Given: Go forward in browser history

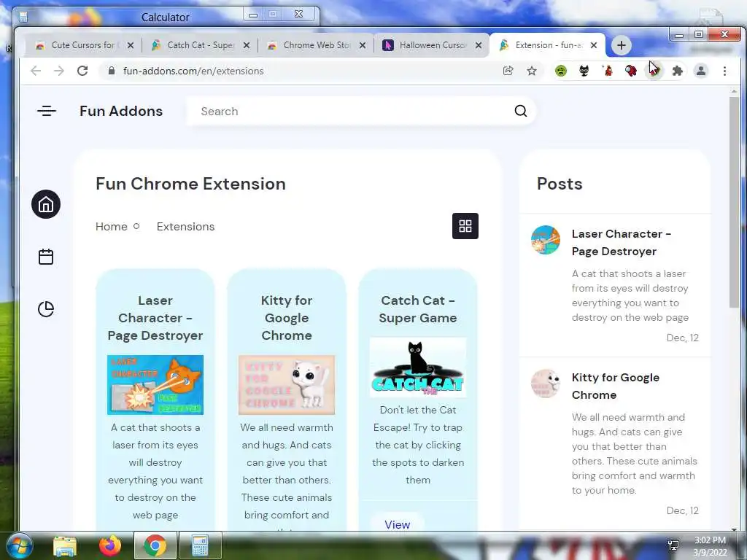Looking at the screenshot, I should click(x=59, y=71).
